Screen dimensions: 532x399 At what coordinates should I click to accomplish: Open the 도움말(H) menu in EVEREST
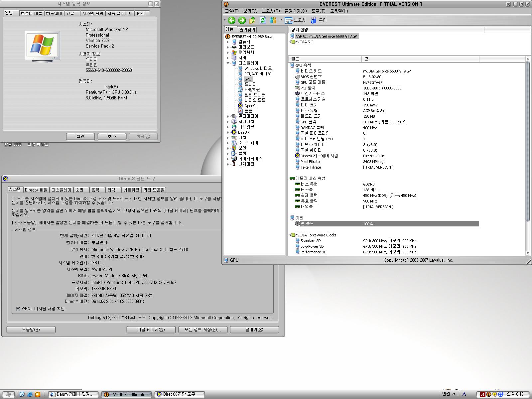[x=339, y=11]
